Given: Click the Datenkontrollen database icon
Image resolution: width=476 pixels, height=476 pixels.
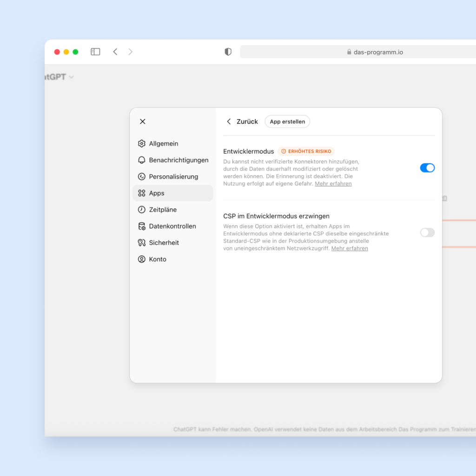Looking at the screenshot, I should pyautogui.click(x=142, y=226).
